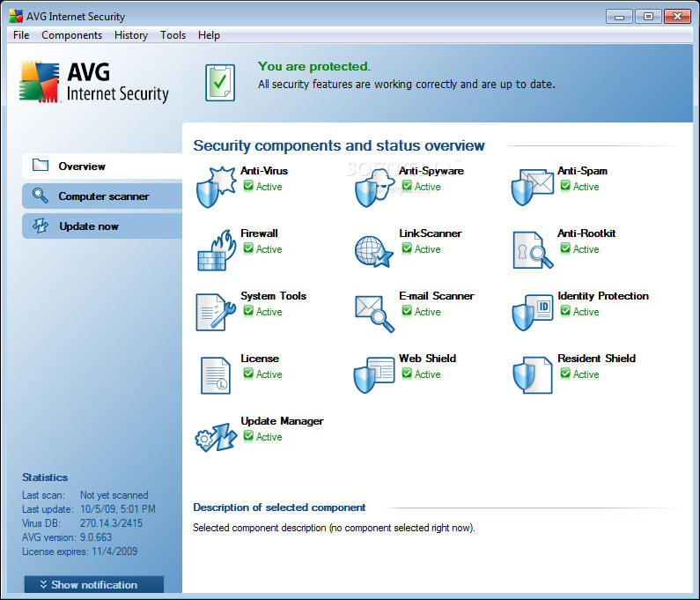Image resolution: width=700 pixels, height=600 pixels.
Task: Click the 'Description of selected component' heading
Action: coord(279,507)
